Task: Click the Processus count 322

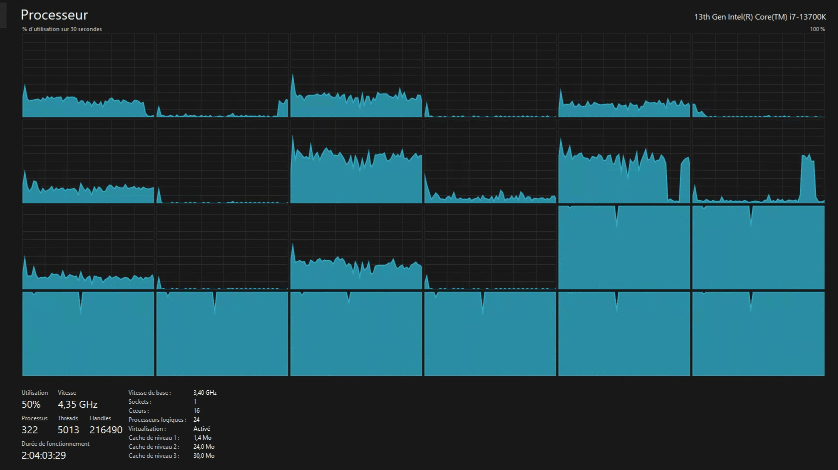Action: pyautogui.click(x=32, y=429)
